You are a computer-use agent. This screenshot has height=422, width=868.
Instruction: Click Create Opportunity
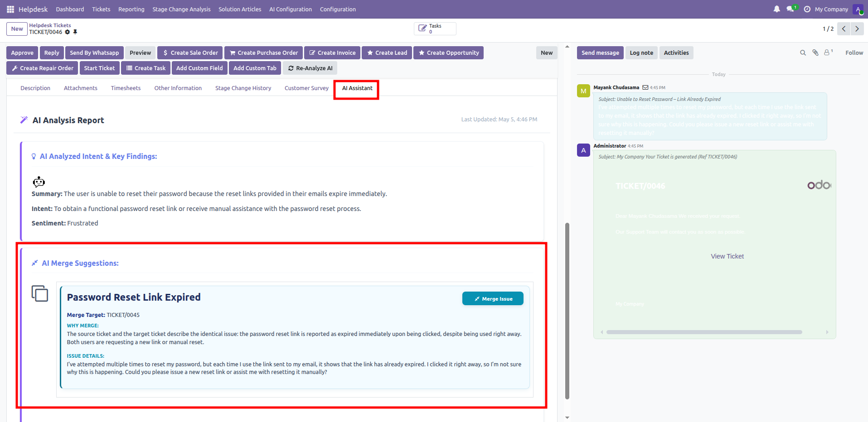[x=448, y=53]
